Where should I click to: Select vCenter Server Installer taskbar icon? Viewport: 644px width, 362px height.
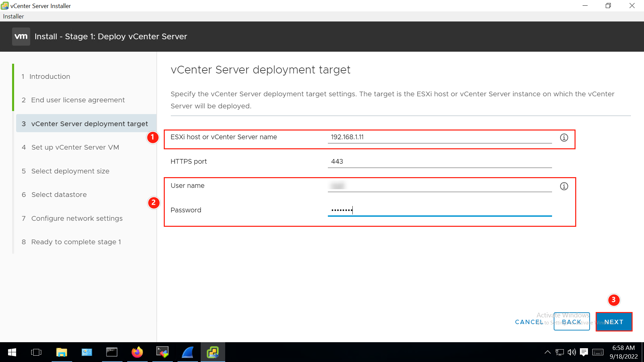[x=213, y=352]
